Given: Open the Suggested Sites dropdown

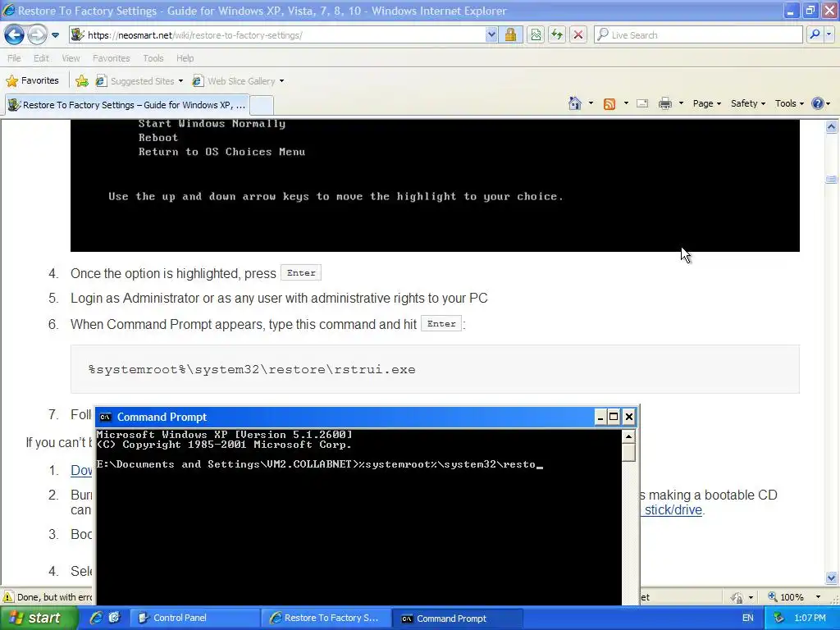Looking at the screenshot, I should pos(139,81).
